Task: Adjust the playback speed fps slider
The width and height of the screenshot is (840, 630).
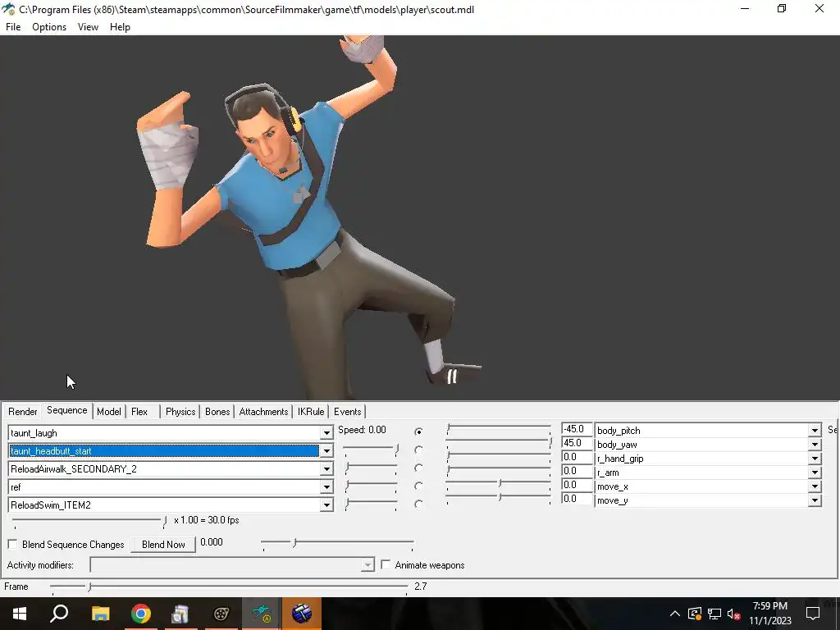Action: pyautogui.click(x=89, y=521)
